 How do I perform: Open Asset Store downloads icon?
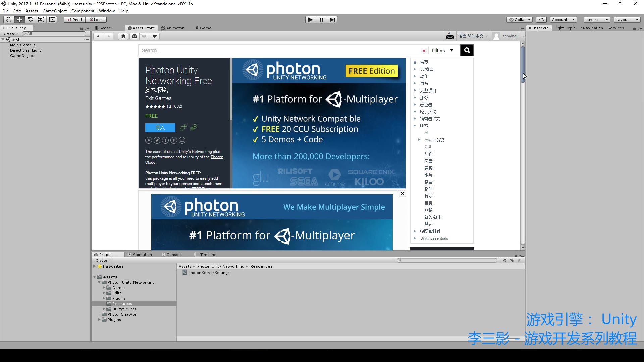134,36
